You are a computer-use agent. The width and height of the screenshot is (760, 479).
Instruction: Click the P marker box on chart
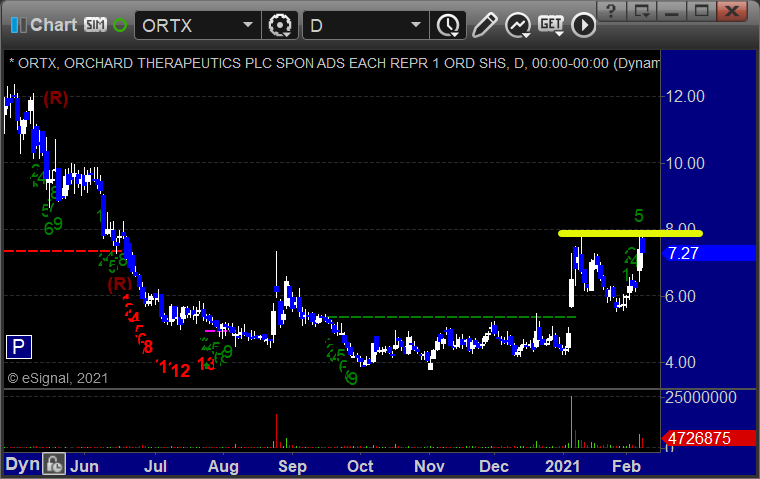18,347
